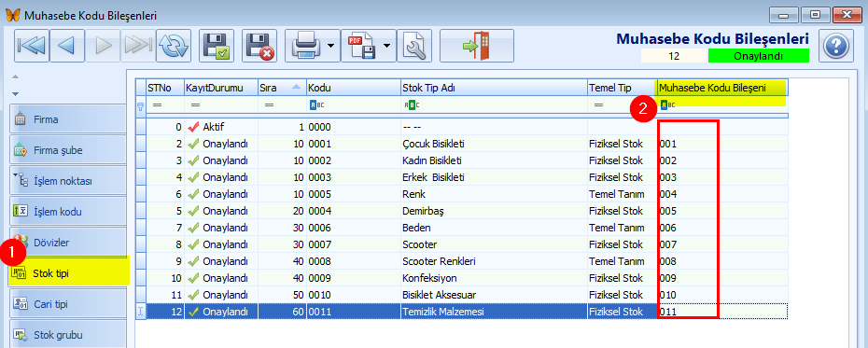
Task: Exit via the door icon button
Action: tap(477, 46)
